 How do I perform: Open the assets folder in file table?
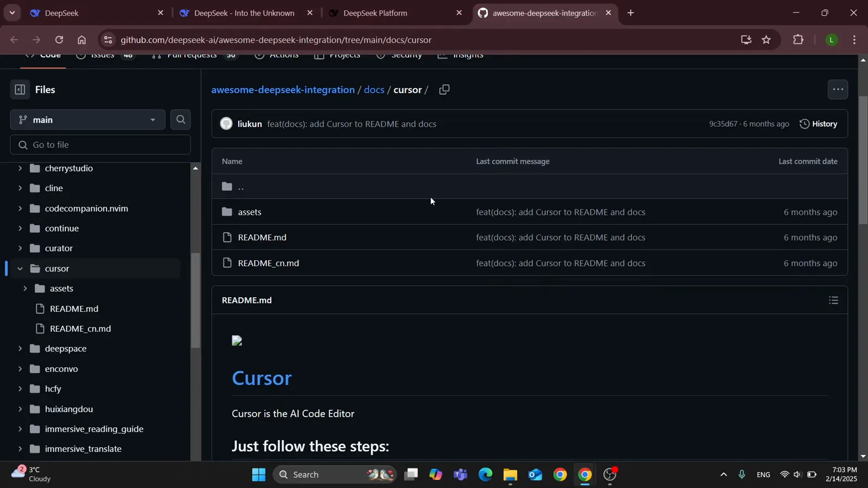click(x=250, y=212)
